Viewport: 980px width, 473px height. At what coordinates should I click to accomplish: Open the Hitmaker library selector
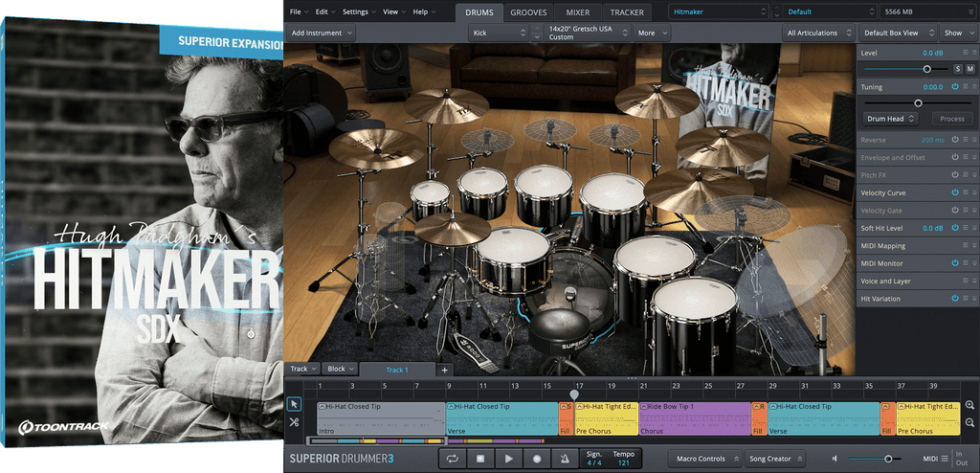click(718, 11)
